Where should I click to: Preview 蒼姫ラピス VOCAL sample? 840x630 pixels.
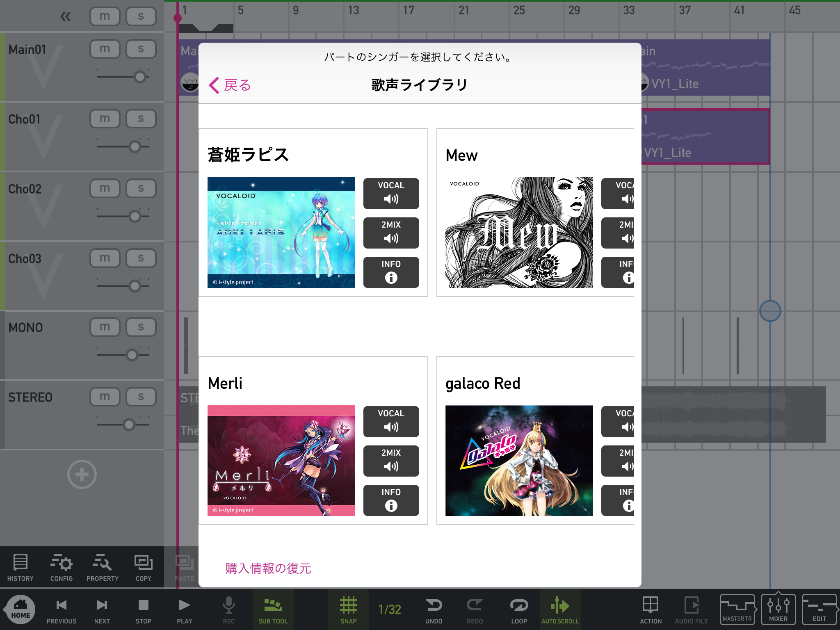(391, 194)
